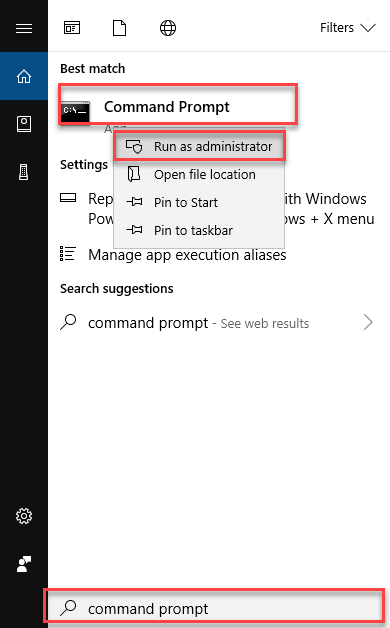This screenshot has height=628, width=390.
Task: Click the command prompt search box
Action: [215, 608]
